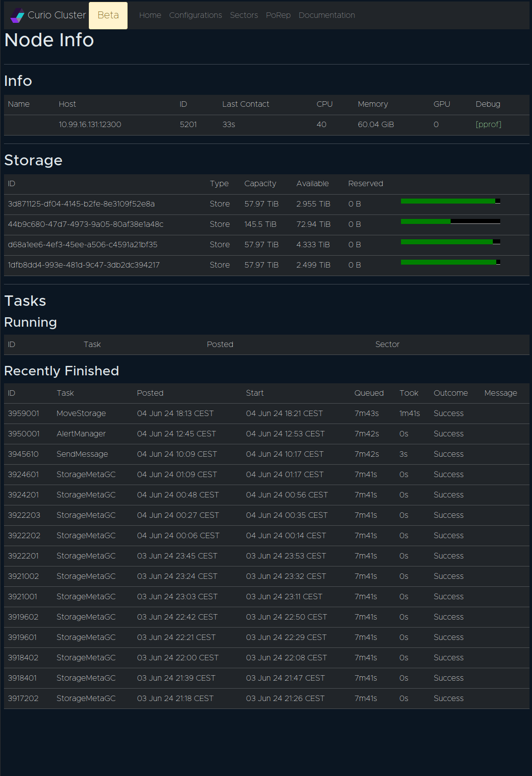The image size is (532, 776).
Task: Go to the Configurations page
Action: pyautogui.click(x=196, y=15)
